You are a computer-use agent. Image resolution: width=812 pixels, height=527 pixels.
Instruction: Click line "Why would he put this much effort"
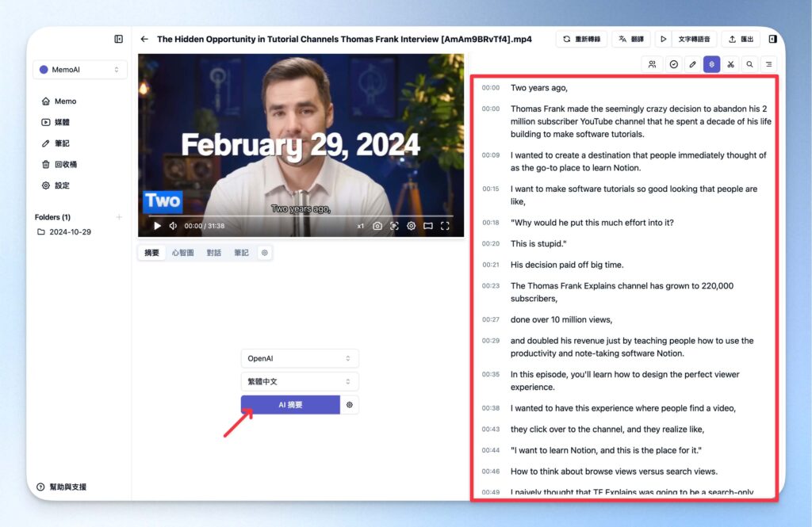[x=592, y=223]
